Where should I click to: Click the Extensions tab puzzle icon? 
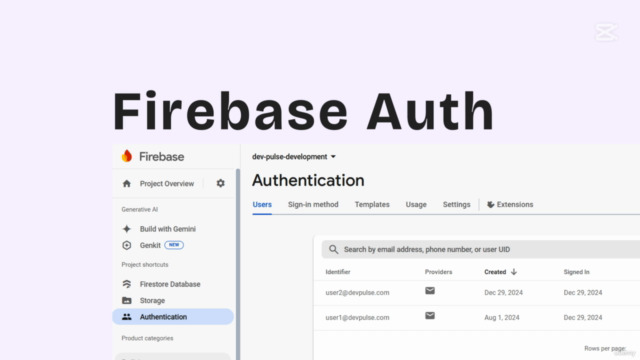click(490, 204)
